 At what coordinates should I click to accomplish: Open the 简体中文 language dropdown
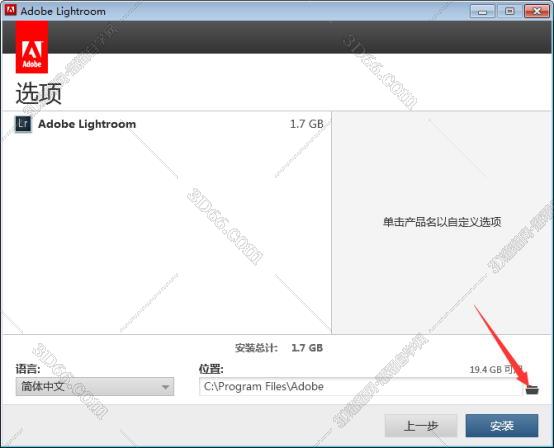[95, 387]
